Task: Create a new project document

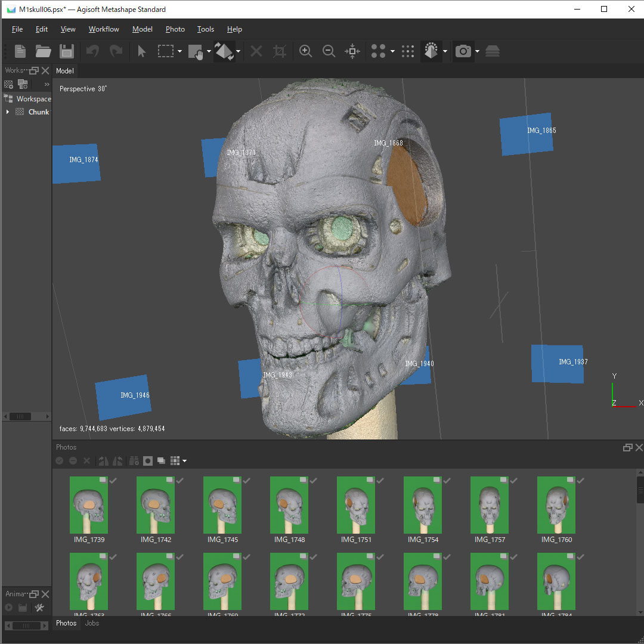Action: 20,51
